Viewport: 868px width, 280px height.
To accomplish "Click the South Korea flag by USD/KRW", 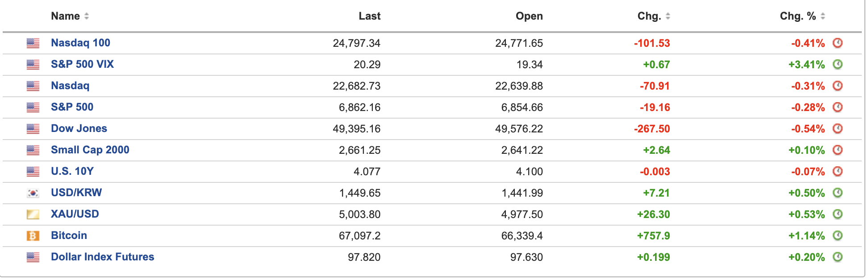I will pos(33,193).
